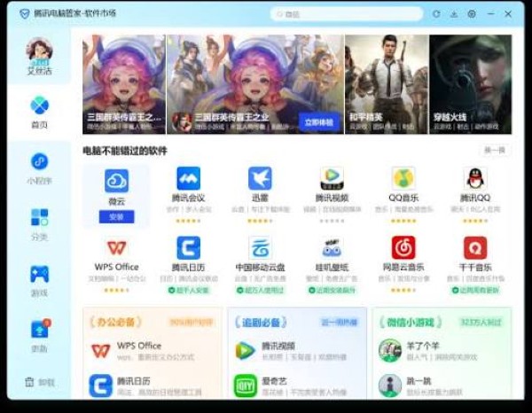
Task: Click the 千千音乐 app icon
Action: point(475,248)
